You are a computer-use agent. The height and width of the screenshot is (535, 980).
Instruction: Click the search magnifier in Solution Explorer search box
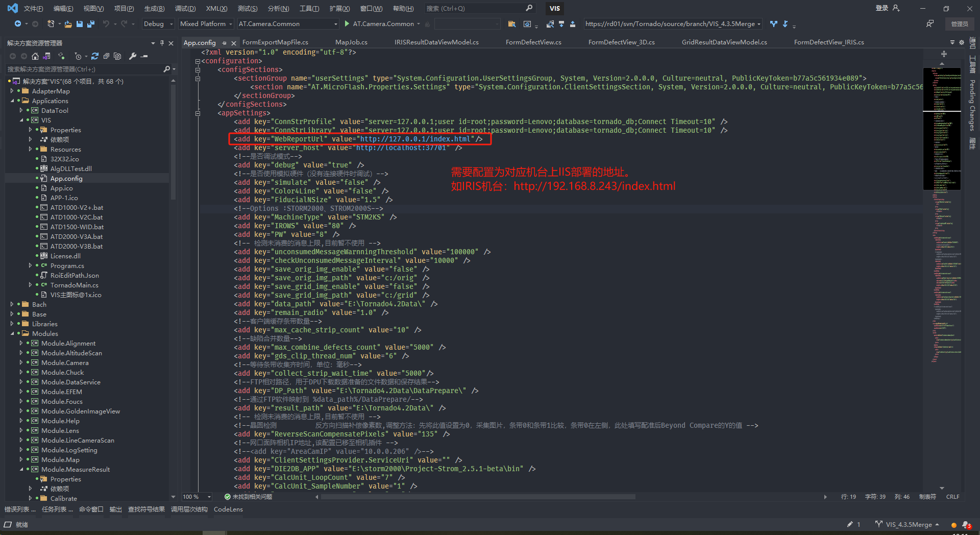[x=166, y=69]
